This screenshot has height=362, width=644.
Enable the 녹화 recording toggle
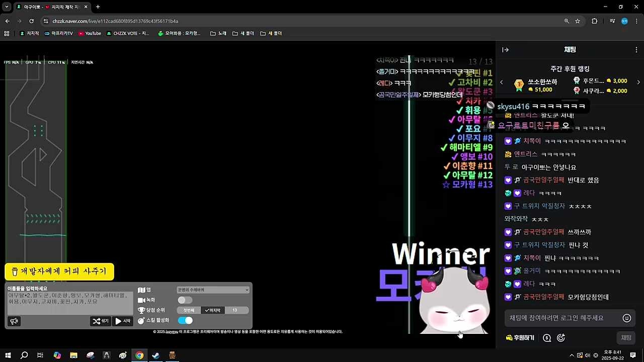pos(185,300)
